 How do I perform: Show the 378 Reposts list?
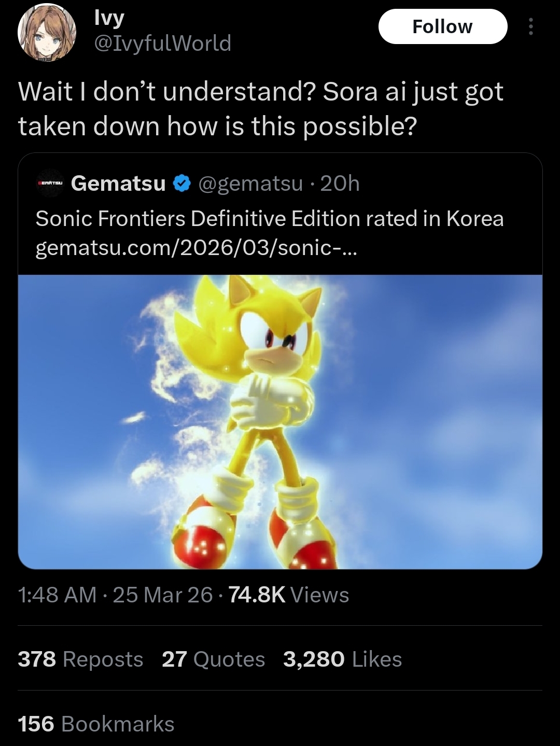coord(80,659)
